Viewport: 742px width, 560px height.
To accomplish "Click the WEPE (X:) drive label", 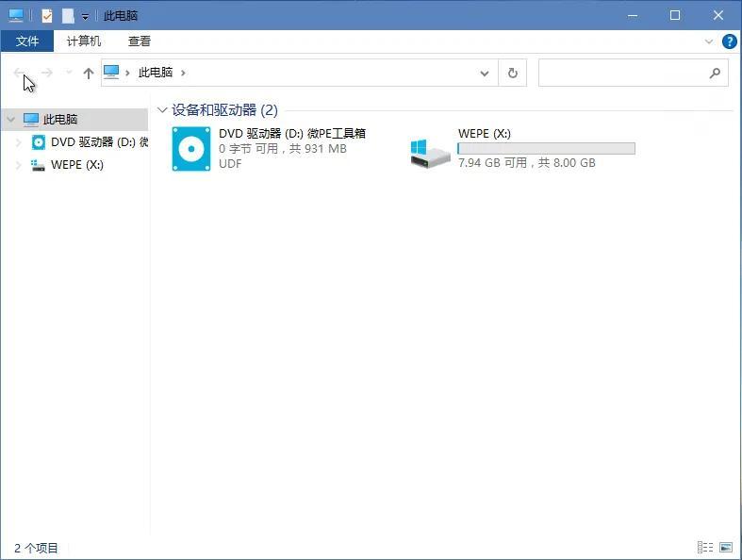I will (x=484, y=134).
